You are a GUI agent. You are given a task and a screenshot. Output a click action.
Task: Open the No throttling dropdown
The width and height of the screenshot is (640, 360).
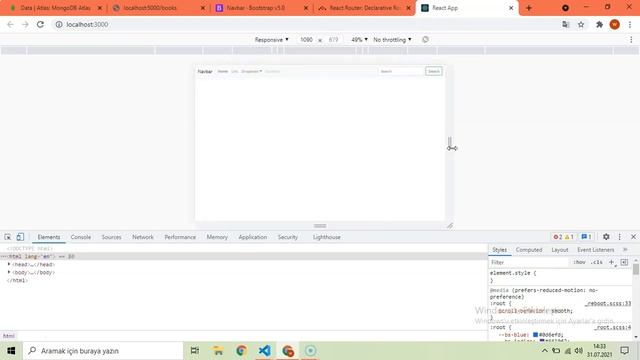pos(392,40)
